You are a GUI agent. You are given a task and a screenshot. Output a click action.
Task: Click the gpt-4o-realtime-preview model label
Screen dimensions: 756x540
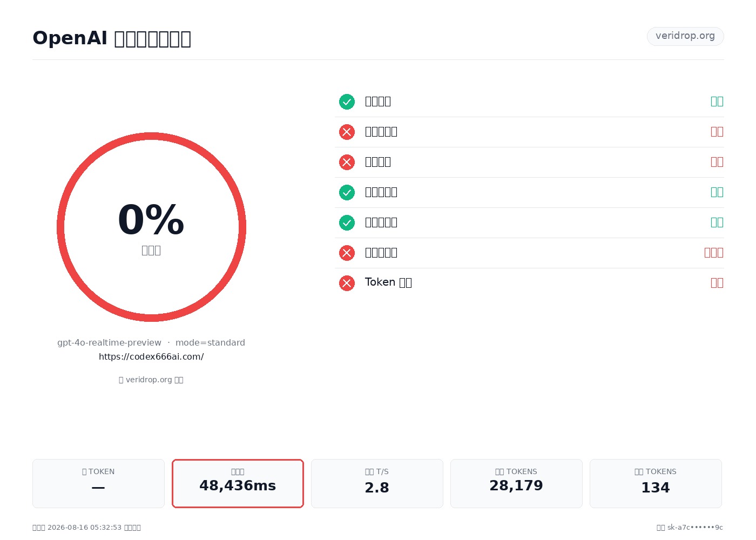(109, 343)
